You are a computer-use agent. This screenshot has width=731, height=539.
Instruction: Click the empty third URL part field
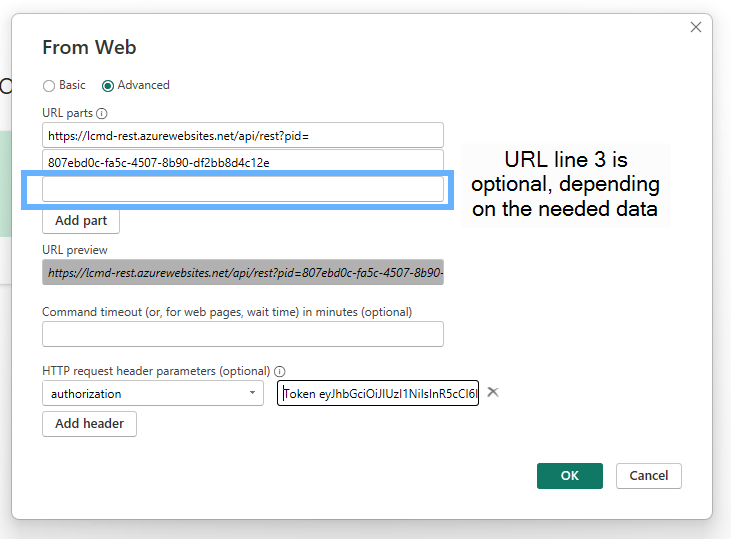[243, 189]
